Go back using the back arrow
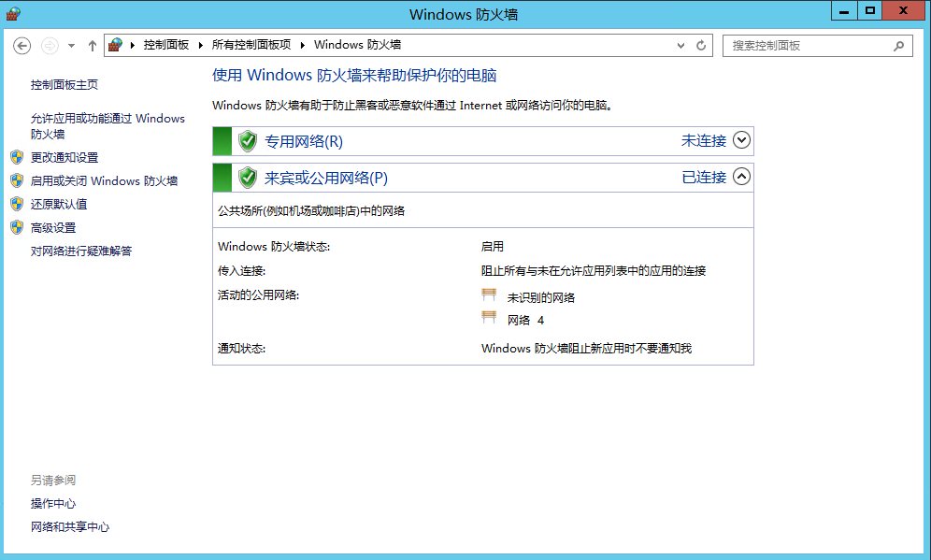The image size is (931, 560). pyautogui.click(x=22, y=46)
